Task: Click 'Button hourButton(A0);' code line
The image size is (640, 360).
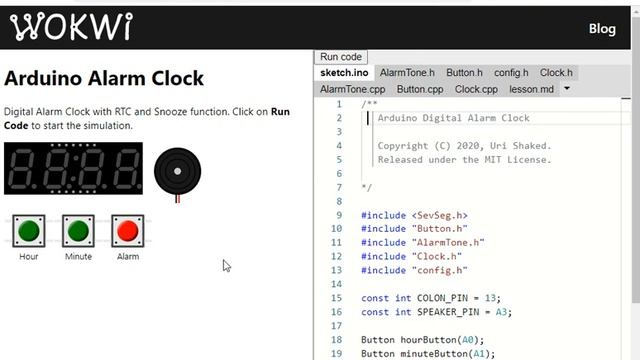Action: (x=422, y=340)
